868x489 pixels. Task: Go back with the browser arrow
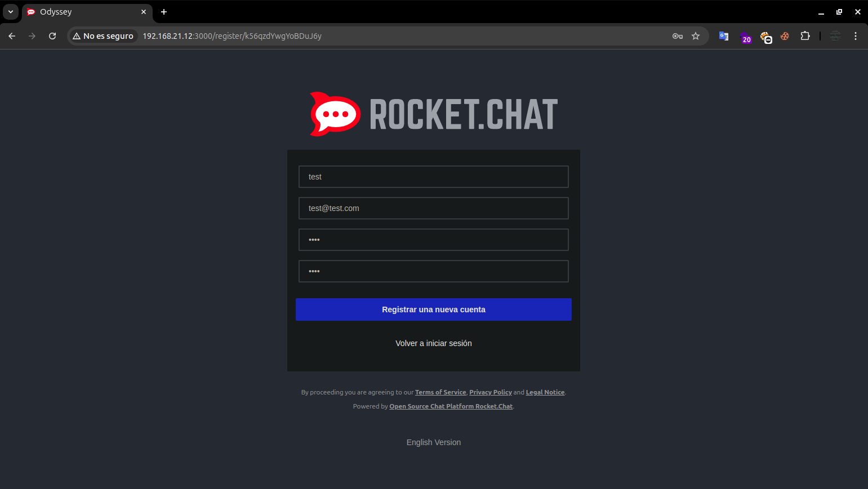(12, 36)
